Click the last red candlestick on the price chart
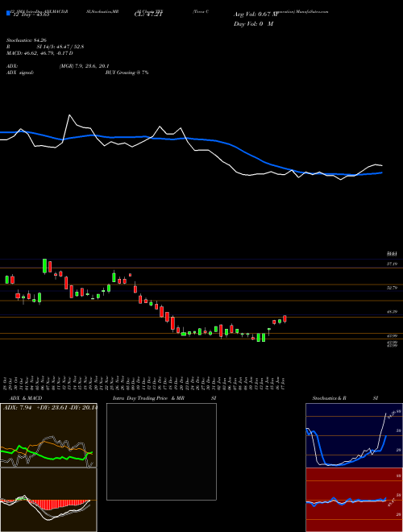Viewport: 403px width, 532px height. click(285, 319)
